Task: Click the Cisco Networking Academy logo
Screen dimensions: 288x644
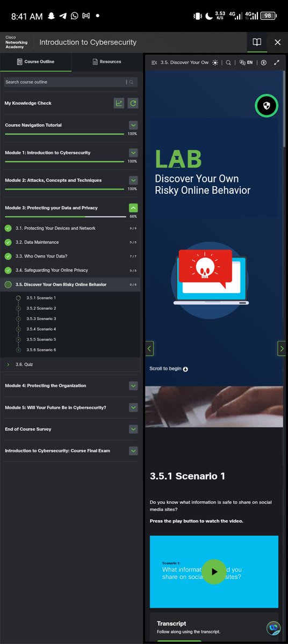Action: click(16, 42)
